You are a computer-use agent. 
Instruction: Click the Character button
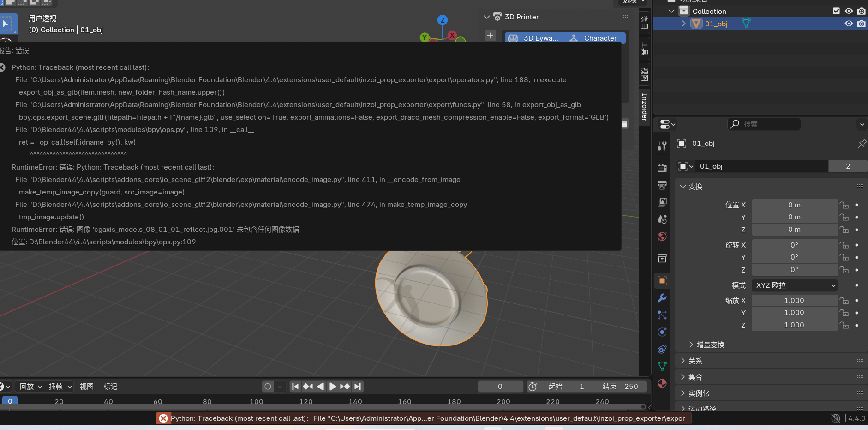point(595,38)
